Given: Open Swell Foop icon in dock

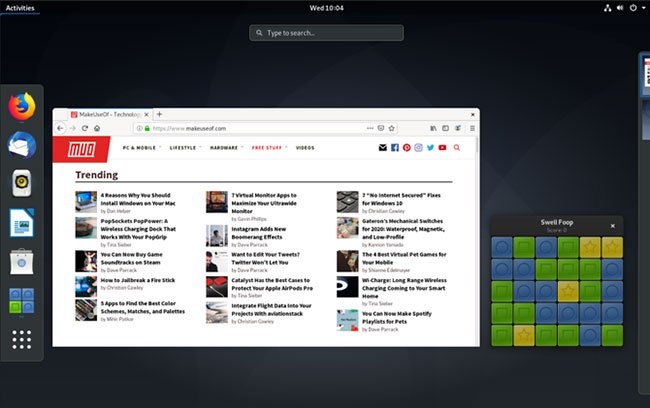Looking at the screenshot, I should [x=22, y=301].
